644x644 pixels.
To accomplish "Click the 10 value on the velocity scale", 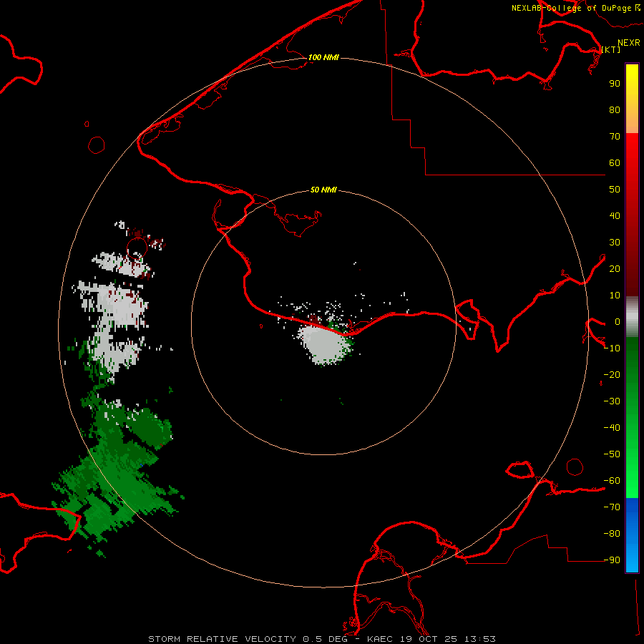I will (x=615, y=296).
